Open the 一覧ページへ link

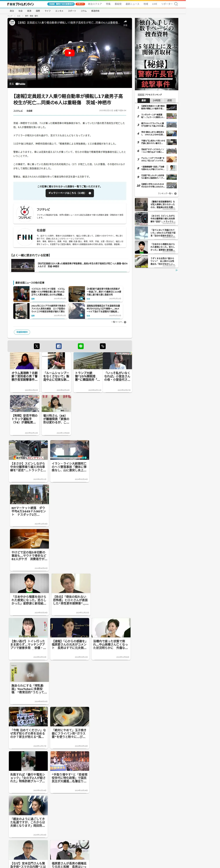[117, 322]
